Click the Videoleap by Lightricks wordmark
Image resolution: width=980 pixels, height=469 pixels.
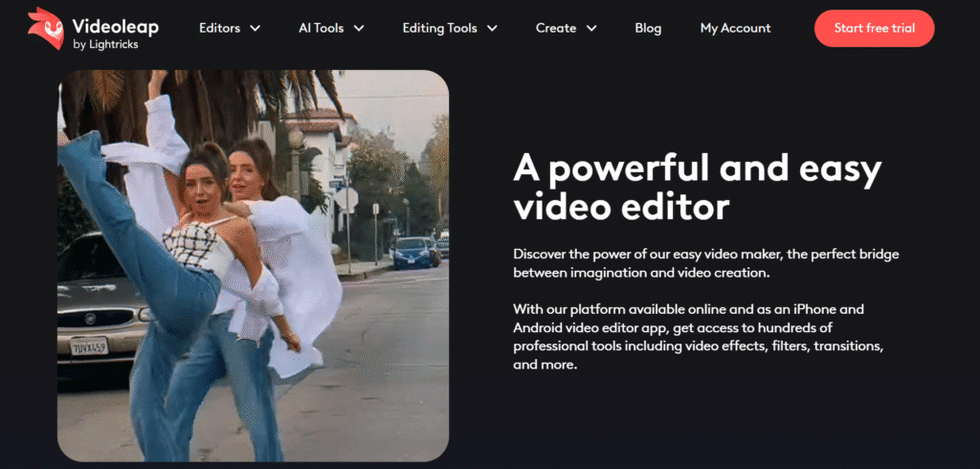point(115,33)
